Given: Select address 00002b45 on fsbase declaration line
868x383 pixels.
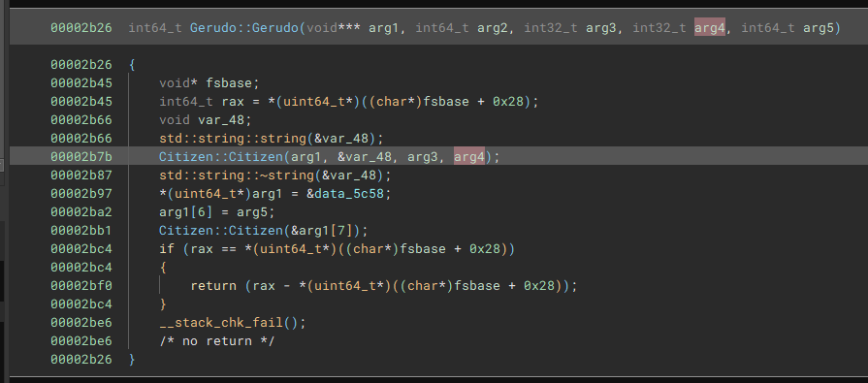Looking at the screenshot, I should tap(81, 83).
